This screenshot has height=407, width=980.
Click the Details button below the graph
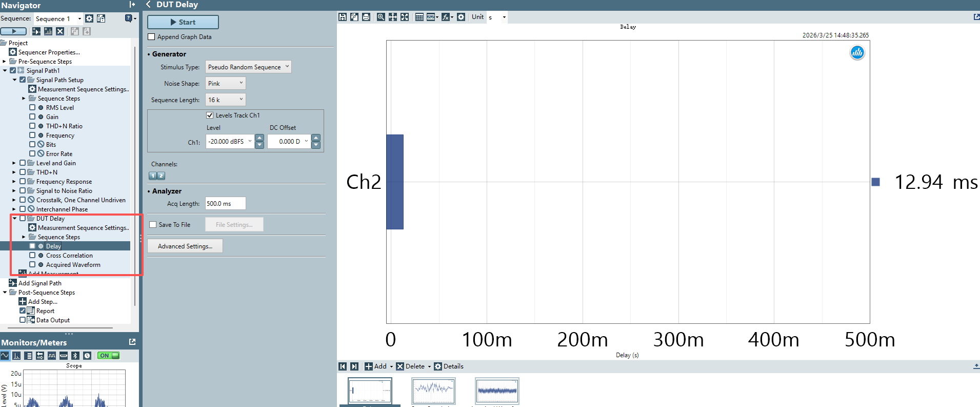(x=449, y=366)
